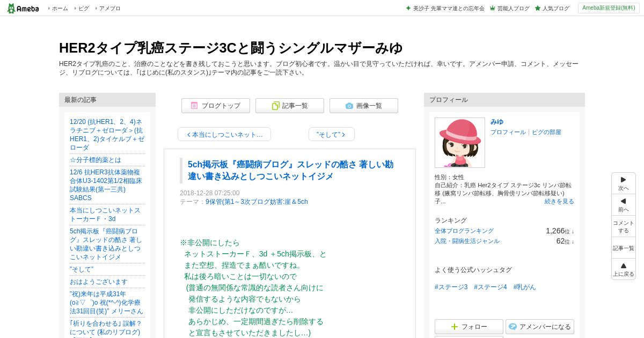Open ホーム in the top navigation
The image size is (644, 338).
(x=60, y=9)
